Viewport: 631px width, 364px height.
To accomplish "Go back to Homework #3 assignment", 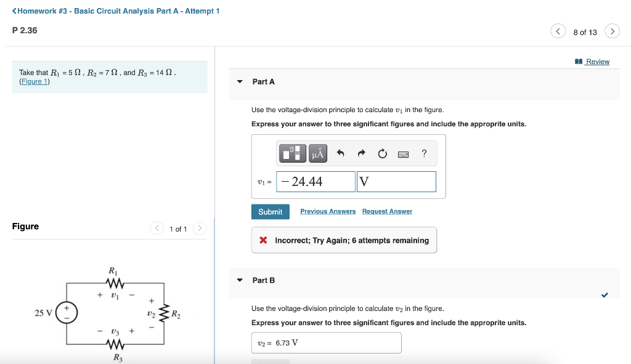I will coord(116,11).
